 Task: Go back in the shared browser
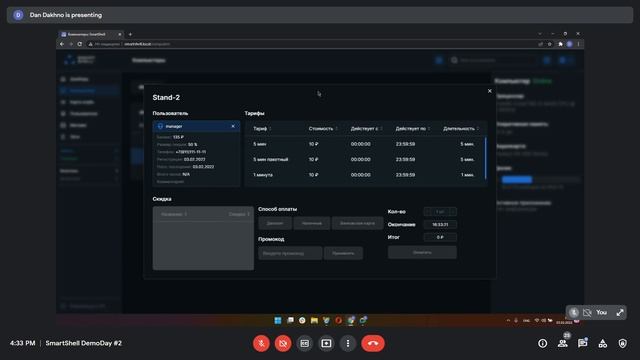[62, 44]
